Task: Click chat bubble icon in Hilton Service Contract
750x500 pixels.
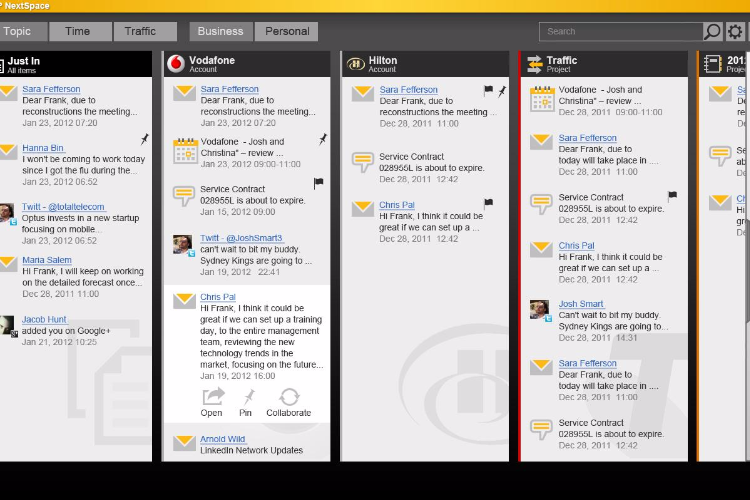Action: tap(363, 162)
